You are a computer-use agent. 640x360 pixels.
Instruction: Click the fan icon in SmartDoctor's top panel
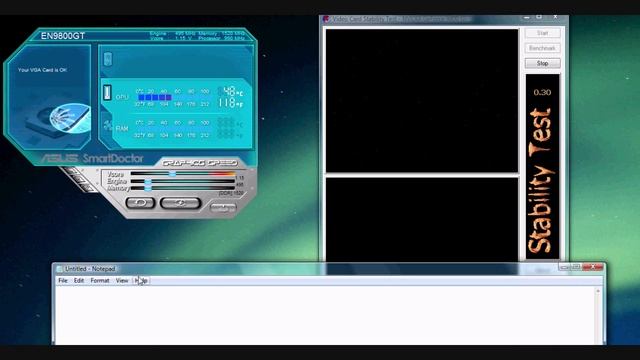click(x=107, y=59)
